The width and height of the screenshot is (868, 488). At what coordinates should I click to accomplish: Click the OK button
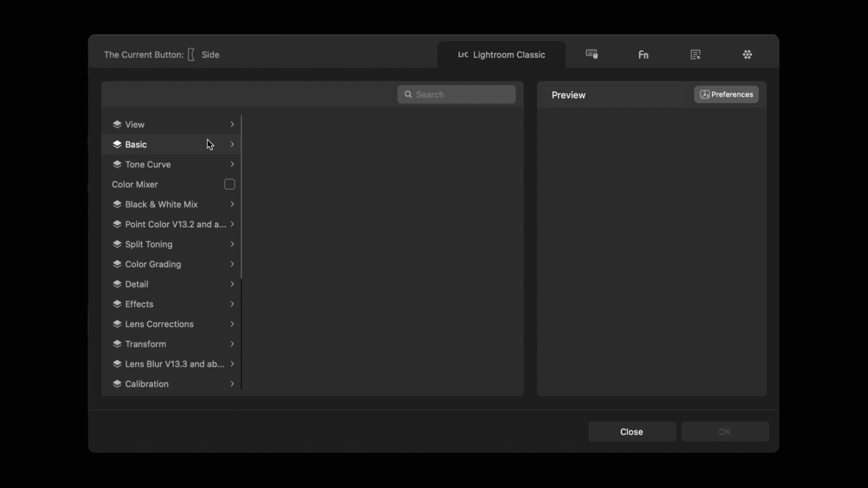(x=725, y=432)
